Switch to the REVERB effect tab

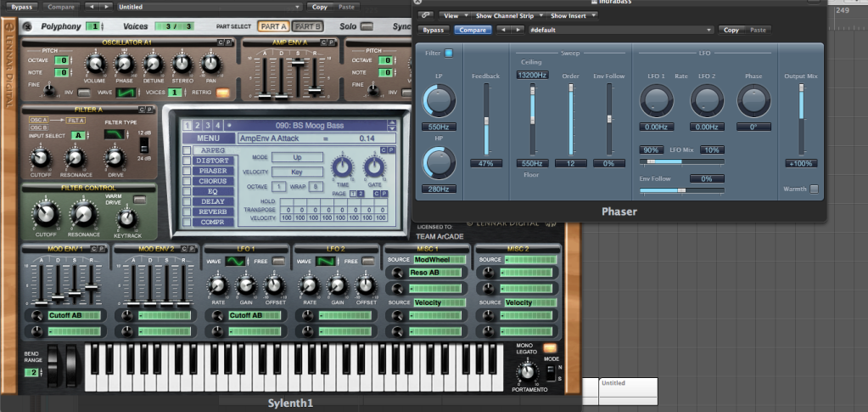click(214, 212)
